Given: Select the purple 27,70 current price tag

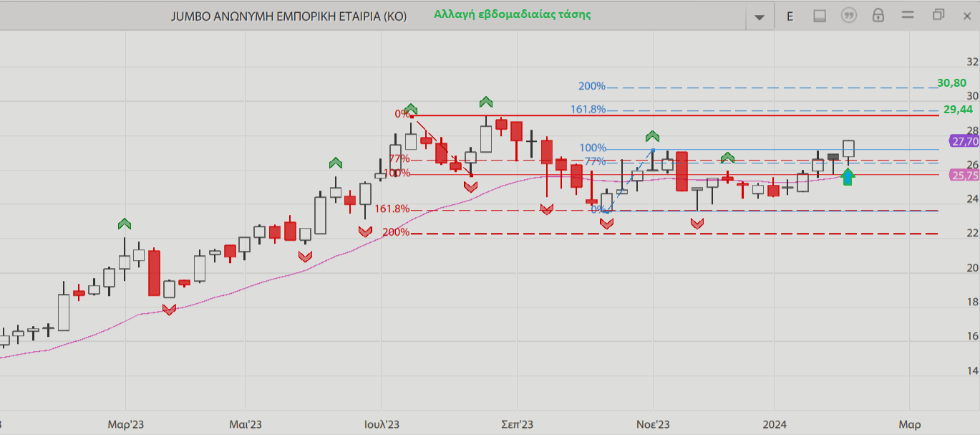Looking at the screenshot, I should 963,142.
